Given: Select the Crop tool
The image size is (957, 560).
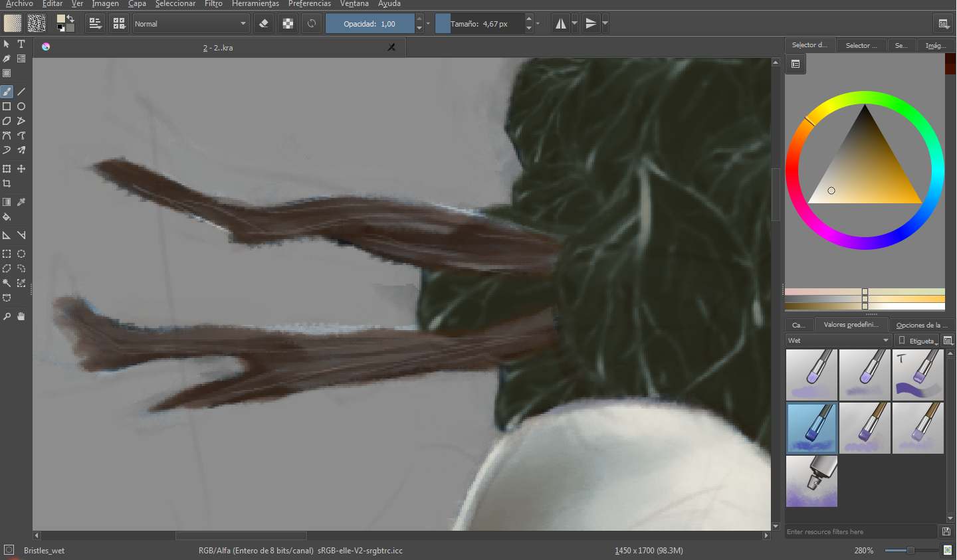Looking at the screenshot, I should tap(7, 183).
